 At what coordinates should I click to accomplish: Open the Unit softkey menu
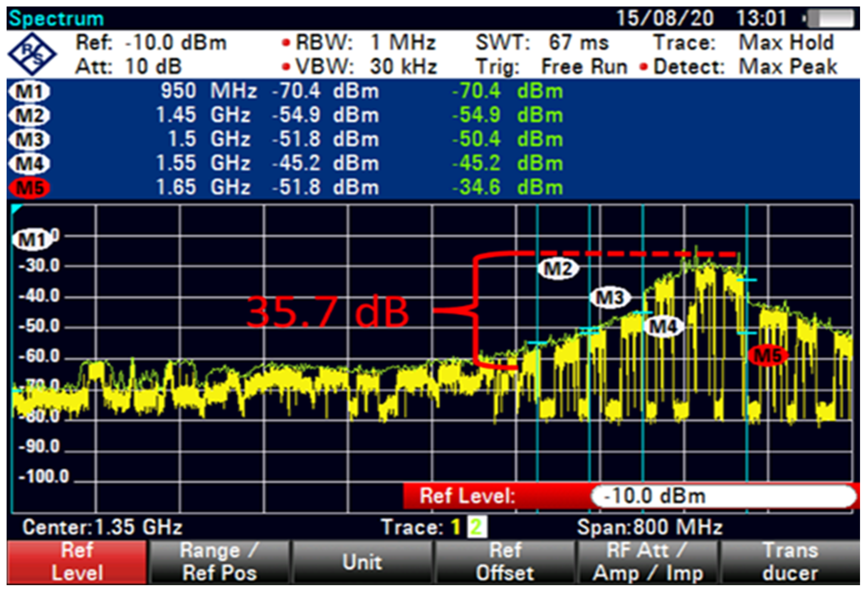click(362, 562)
